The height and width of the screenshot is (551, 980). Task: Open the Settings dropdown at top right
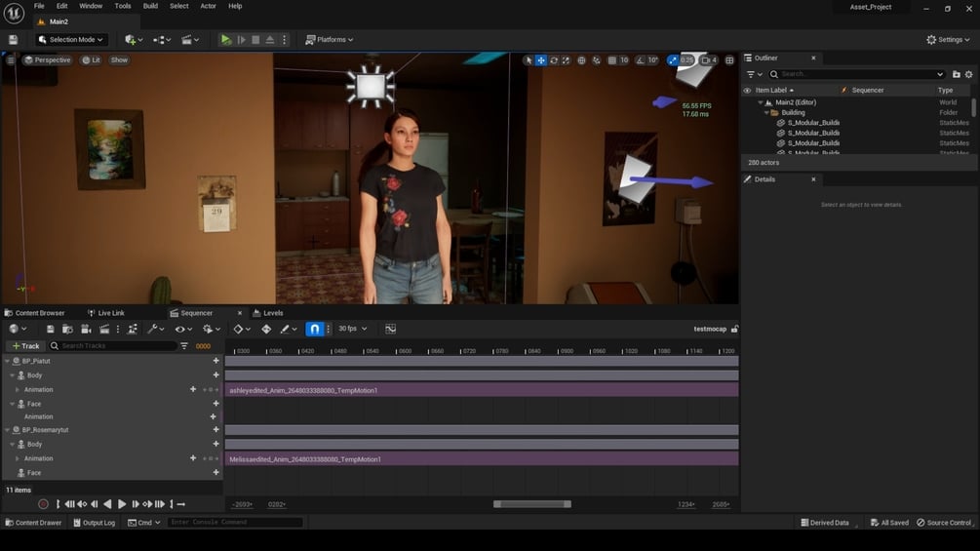tap(948, 39)
